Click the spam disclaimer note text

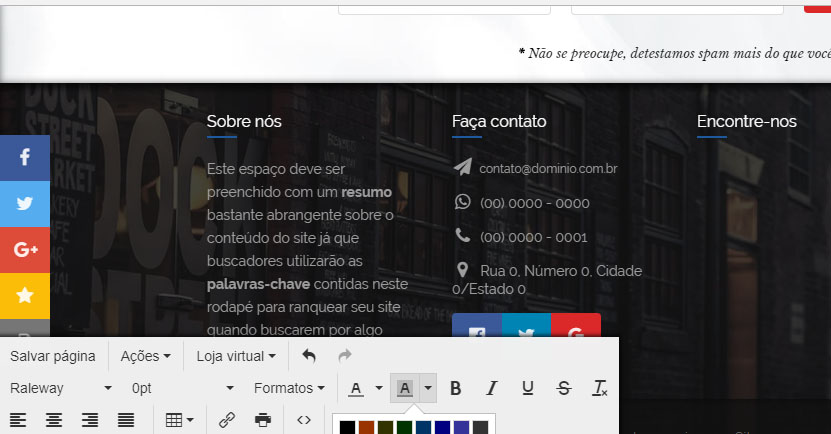pos(674,54)
